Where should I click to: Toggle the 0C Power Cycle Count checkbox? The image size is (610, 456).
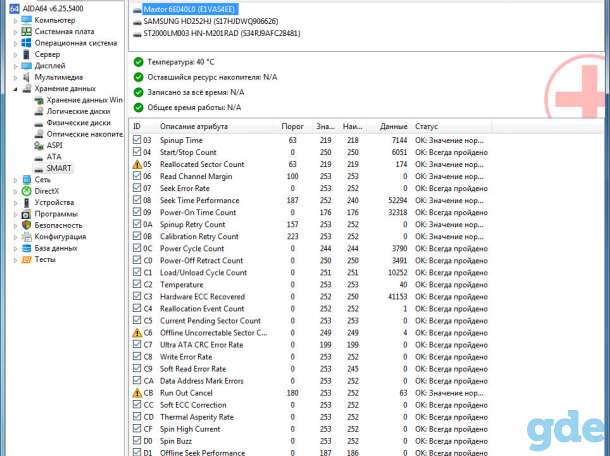(x=137, y=248)
